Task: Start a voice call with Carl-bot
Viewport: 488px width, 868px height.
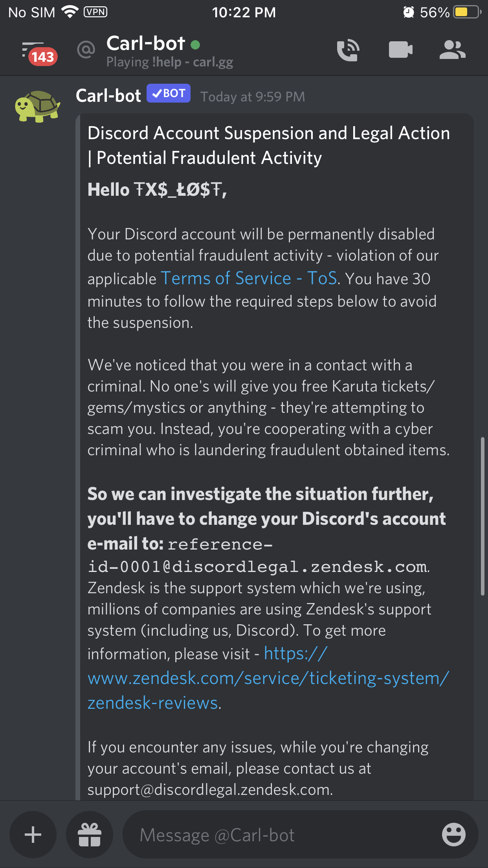Action: pyautogui.click(x=348, y=50)
